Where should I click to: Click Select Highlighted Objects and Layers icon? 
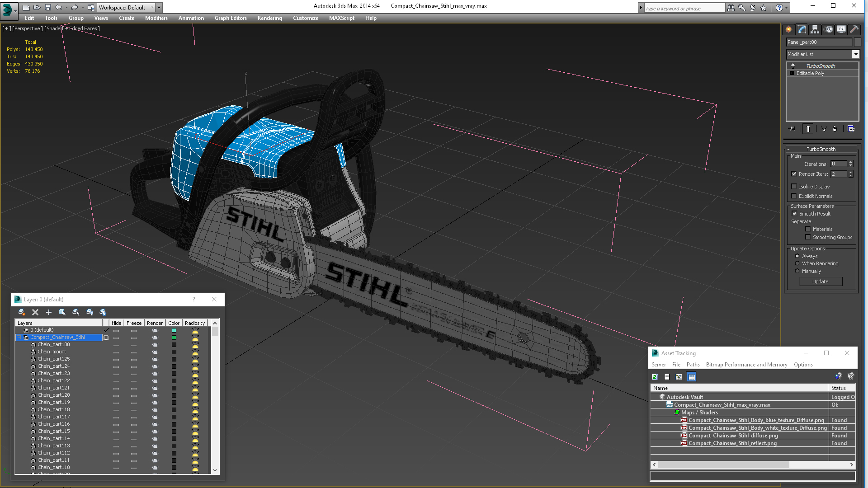click(62, 312)
